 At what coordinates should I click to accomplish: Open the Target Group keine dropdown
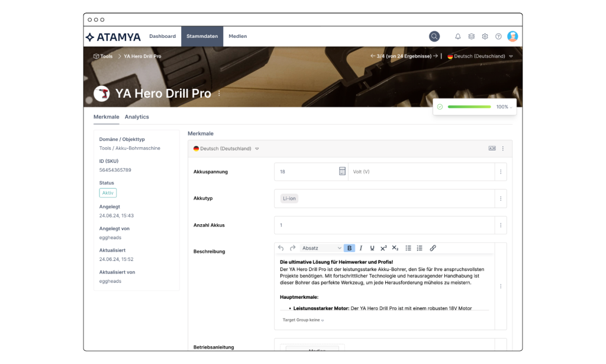(303, 320)
